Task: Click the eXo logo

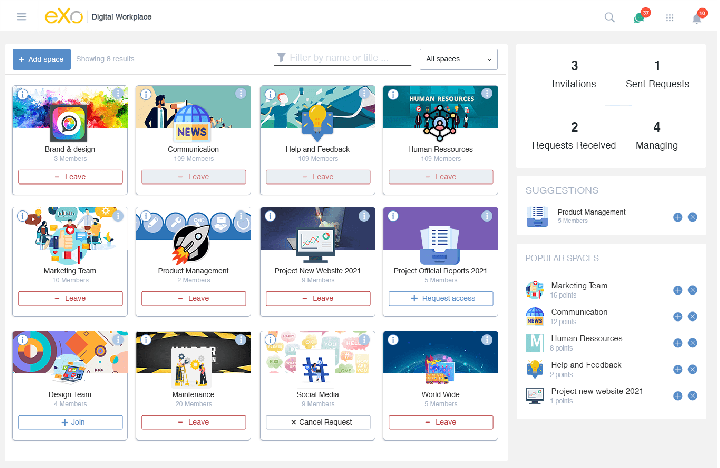Action: tap(63, 17)
